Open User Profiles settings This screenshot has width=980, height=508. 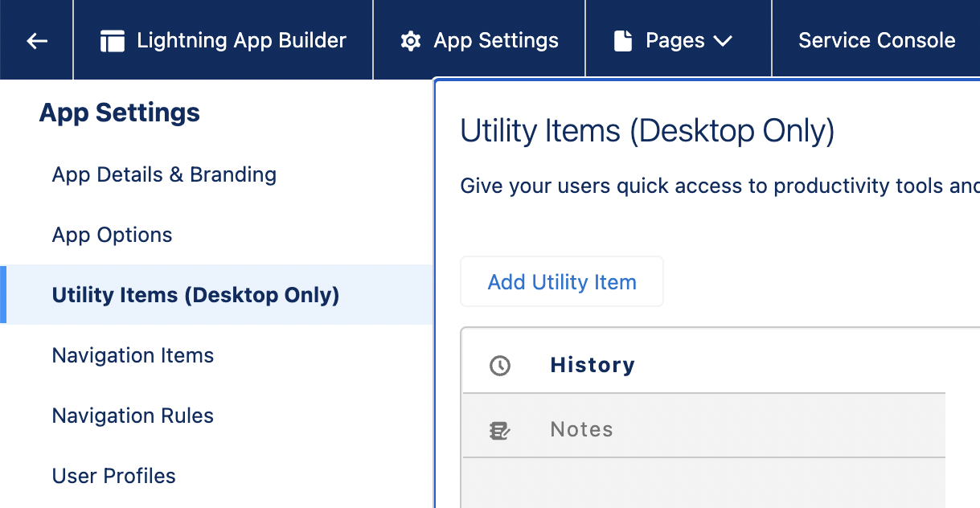[113, 476]
